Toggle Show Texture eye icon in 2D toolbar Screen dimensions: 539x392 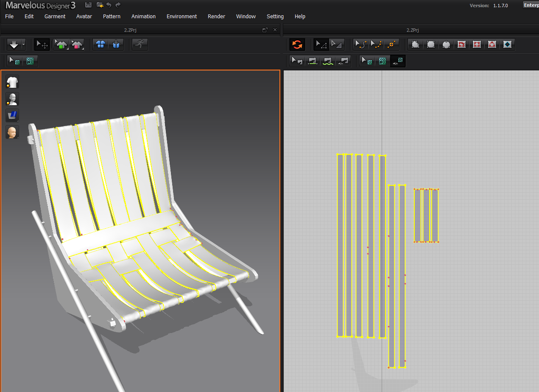pyautogui.click(x=398, y=61)
